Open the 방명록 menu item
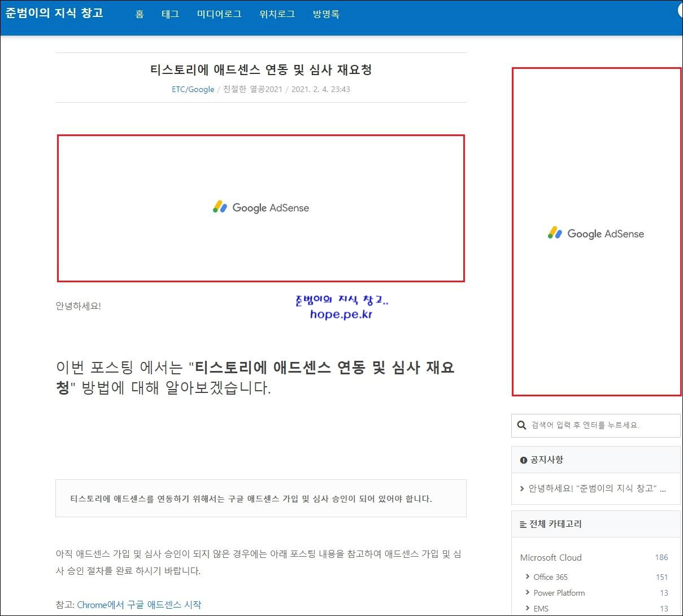The height and width of the screenshot is (616, 683). tap(326, 14)
